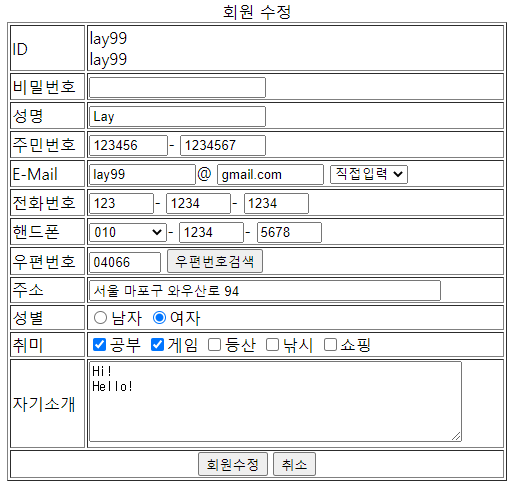Image resolution: width=517 pixels, height=490 pixels.
Task: Click the 자기소개 textarea with Hi! Hello!
Action: [275, 402]
